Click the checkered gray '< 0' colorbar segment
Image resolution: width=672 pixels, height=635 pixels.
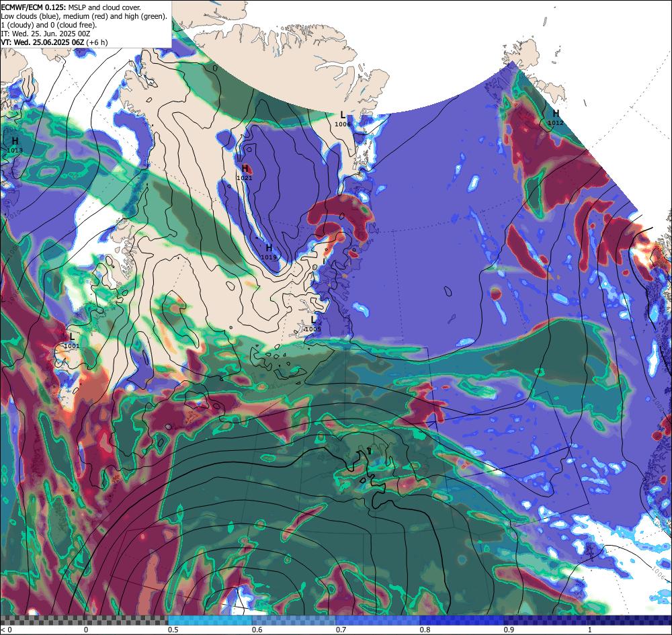point(84,620)
